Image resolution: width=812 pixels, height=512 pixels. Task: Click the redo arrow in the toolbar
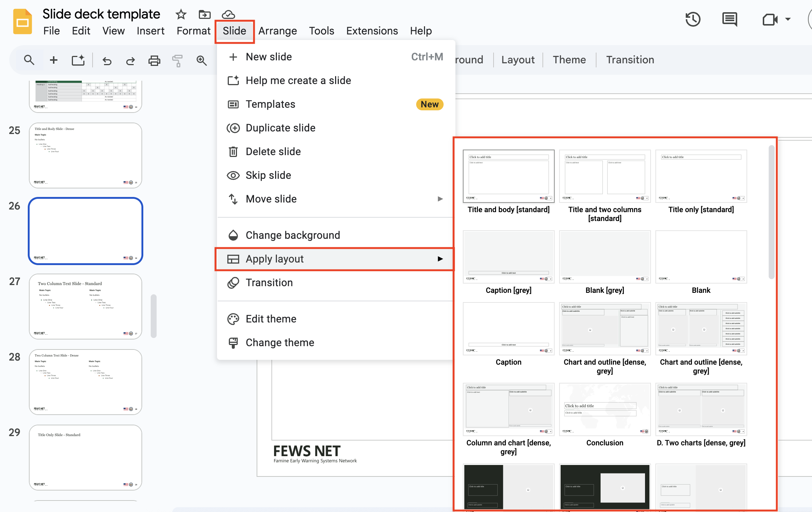point(130,60)
